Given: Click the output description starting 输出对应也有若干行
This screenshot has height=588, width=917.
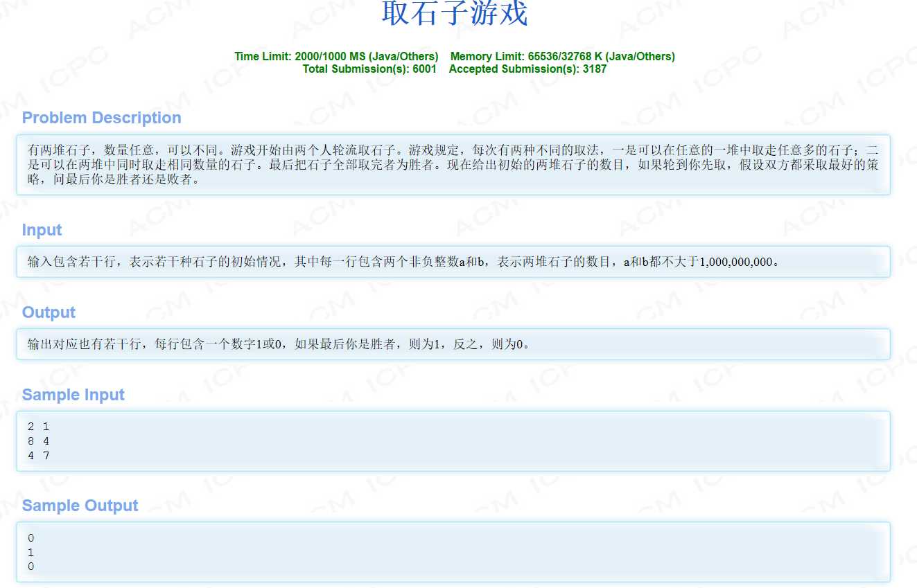Looking at the screenshot, I should [x=279, y=344].
